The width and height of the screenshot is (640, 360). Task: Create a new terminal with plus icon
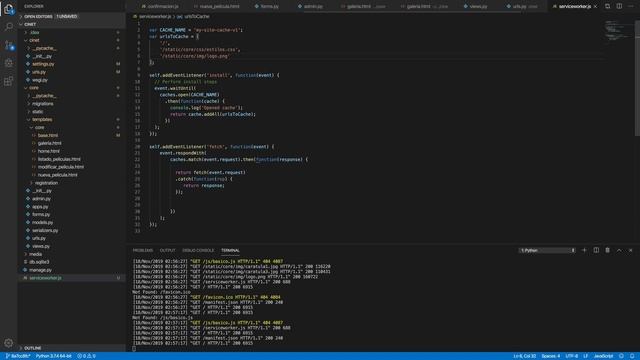pos(584,250)
